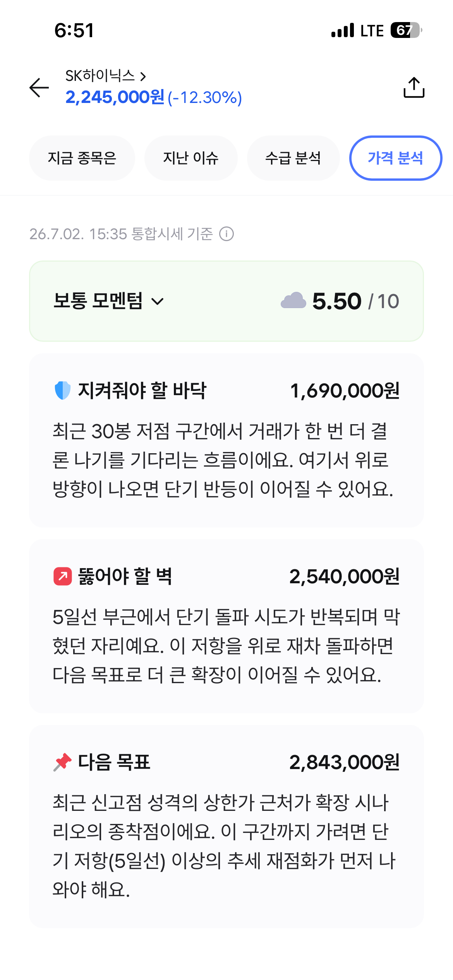Open the 뚫어야 할 벽 card
453x980 pixels.
[x=226, y=626]
